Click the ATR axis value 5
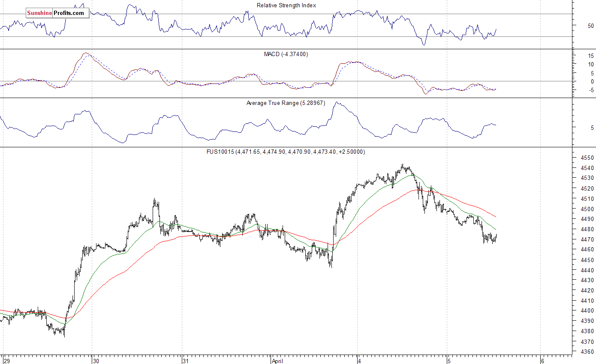Screen dimensions: 596x364 pyautogui.click(x=592, y=128)
